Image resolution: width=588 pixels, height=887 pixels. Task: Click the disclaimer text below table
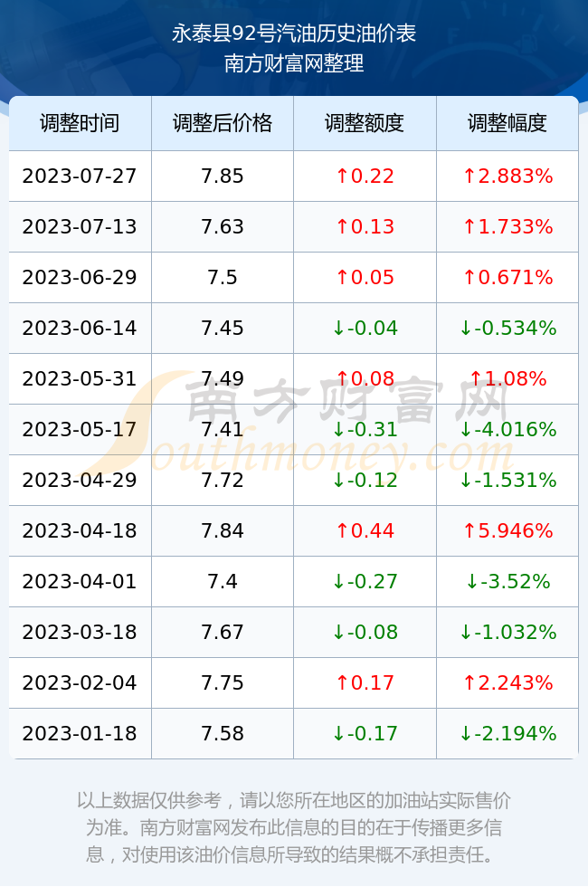[294, 827]
